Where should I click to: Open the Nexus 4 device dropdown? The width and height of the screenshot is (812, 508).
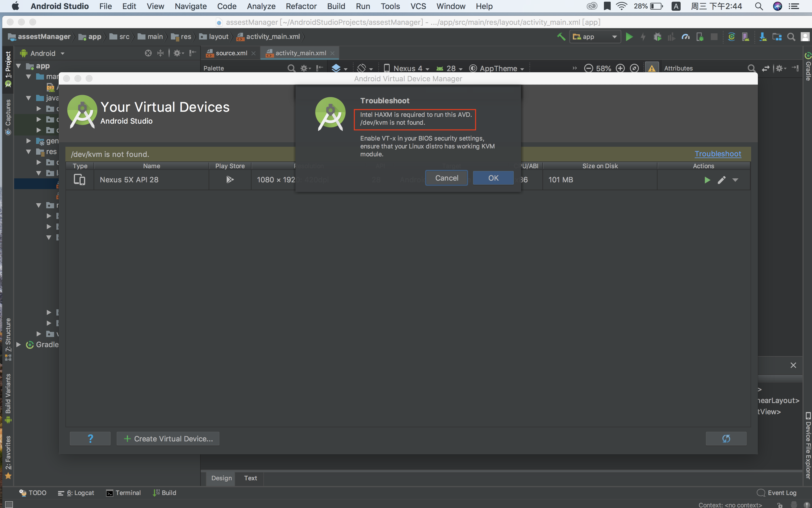point(406,68)
